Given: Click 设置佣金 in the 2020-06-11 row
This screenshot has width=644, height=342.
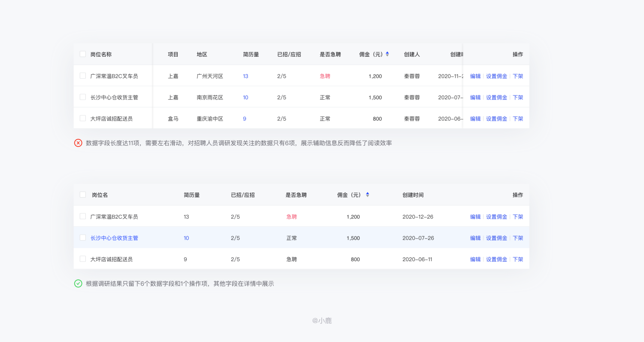Looking at the screenshot, I should coord(497,259).
